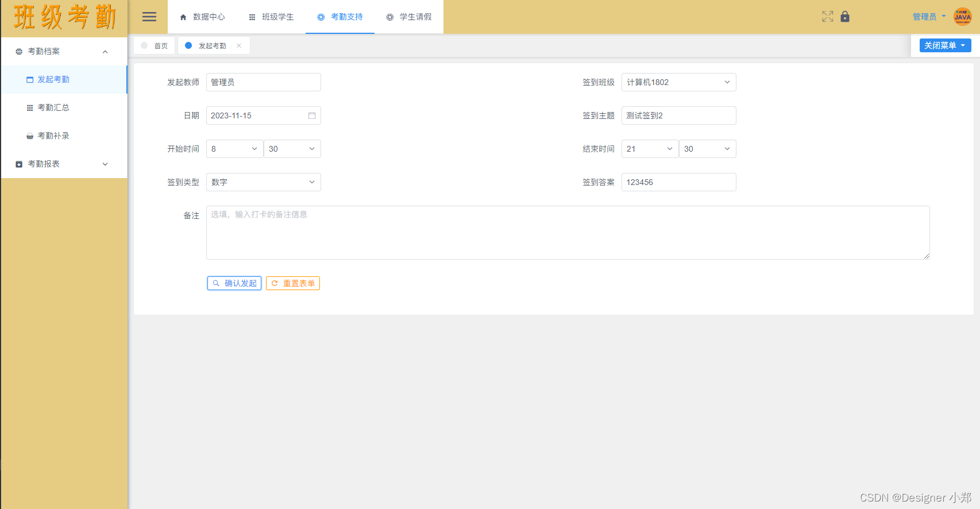Click the refresh icon in 重置表单 button
This screenshot has height=509, width=980.
coord(275,283)
